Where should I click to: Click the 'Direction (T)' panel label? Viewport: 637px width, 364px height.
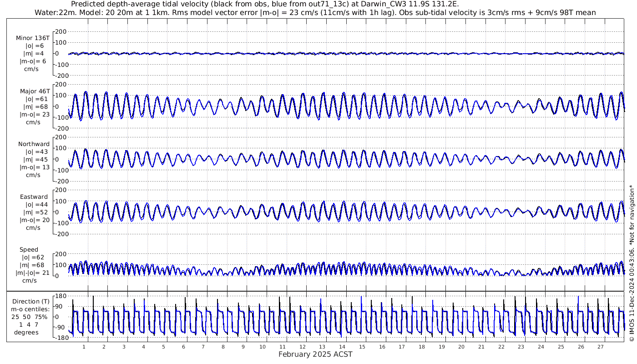coord(31,302)
